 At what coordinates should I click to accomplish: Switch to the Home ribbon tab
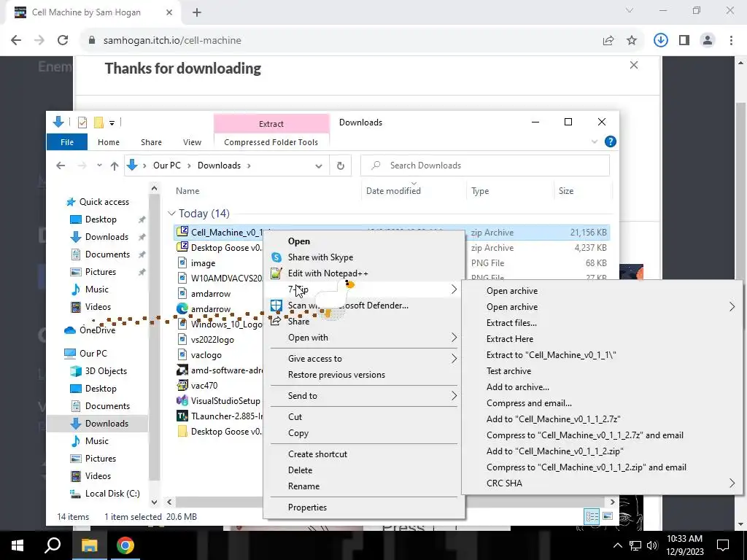tap(109, 142)
